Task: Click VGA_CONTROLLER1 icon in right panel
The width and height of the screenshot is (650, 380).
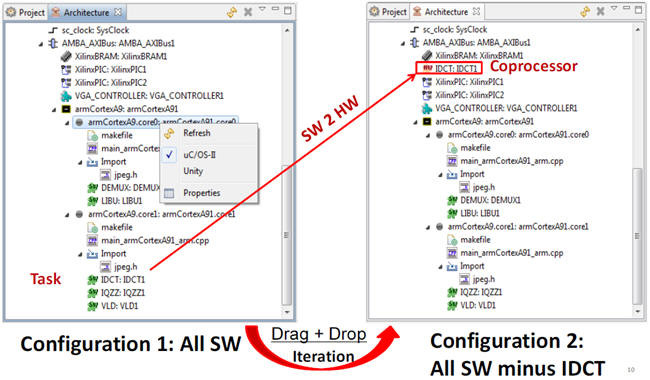Action: [x=427, y=108]
